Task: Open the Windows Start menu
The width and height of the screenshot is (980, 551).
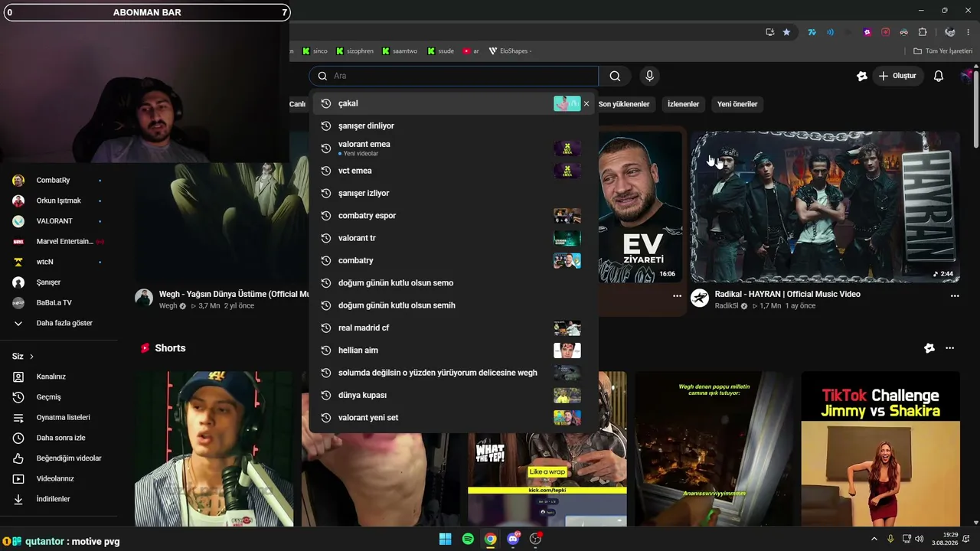Action: (x=445, y=539)
